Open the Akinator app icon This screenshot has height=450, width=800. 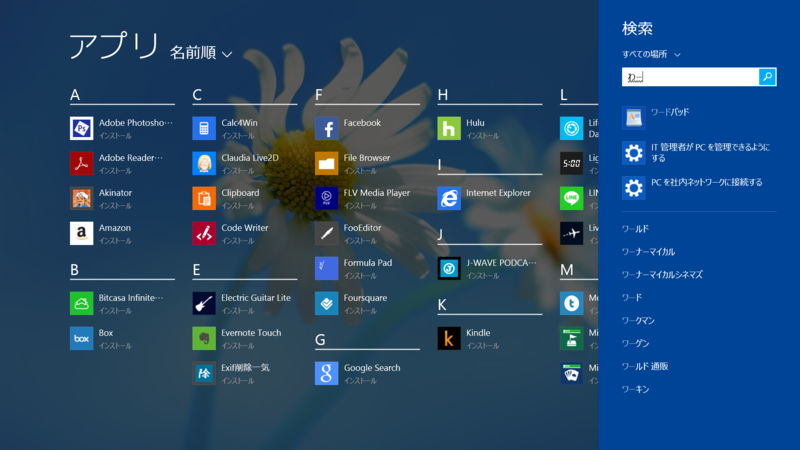82,198
